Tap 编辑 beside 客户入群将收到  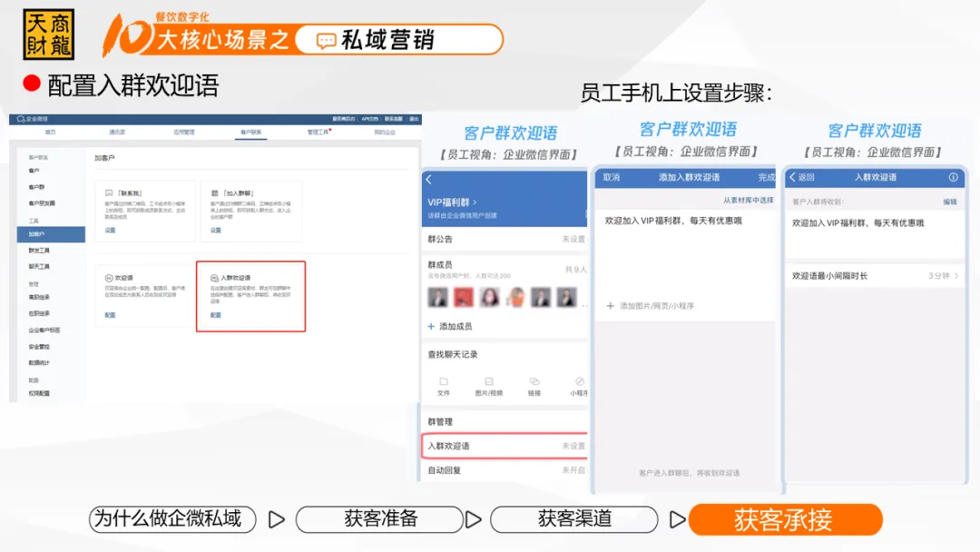950,202
